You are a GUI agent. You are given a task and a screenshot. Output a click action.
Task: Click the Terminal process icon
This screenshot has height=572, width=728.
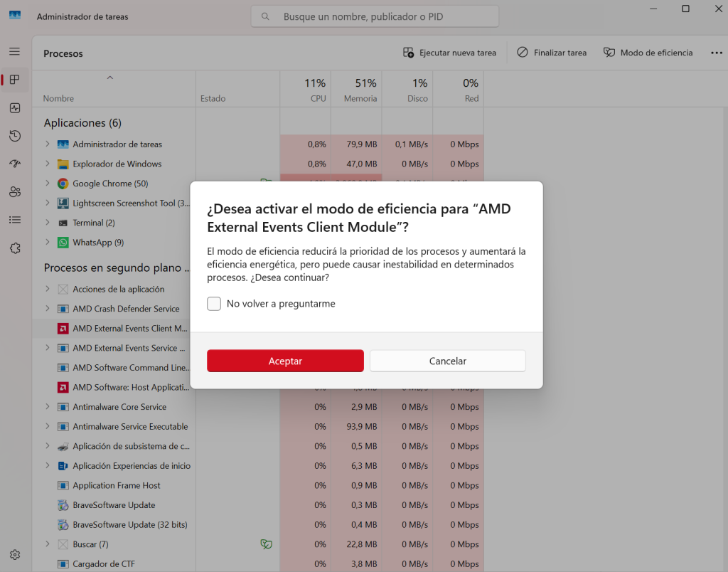pos(63,223)
